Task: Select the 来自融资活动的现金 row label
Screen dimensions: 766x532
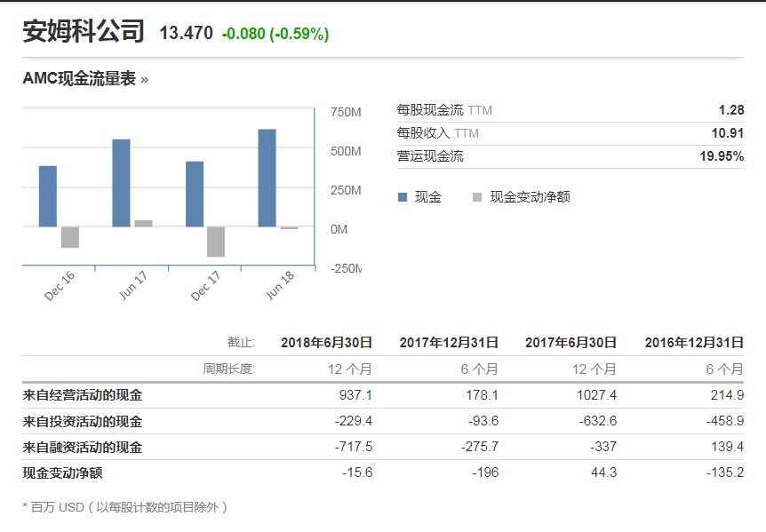Action: [x=83, y=447]
